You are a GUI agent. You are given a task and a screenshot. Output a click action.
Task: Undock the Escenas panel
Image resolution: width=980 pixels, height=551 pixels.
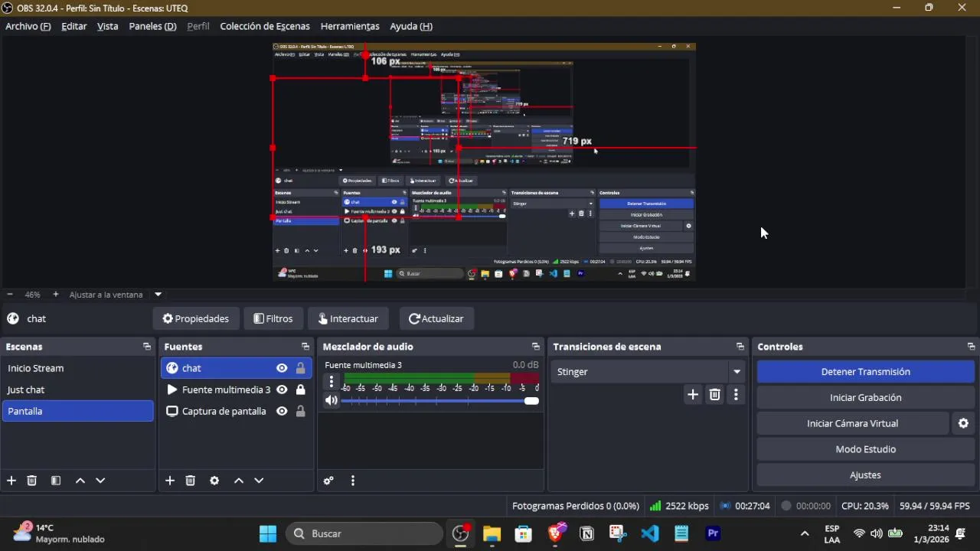147,347
